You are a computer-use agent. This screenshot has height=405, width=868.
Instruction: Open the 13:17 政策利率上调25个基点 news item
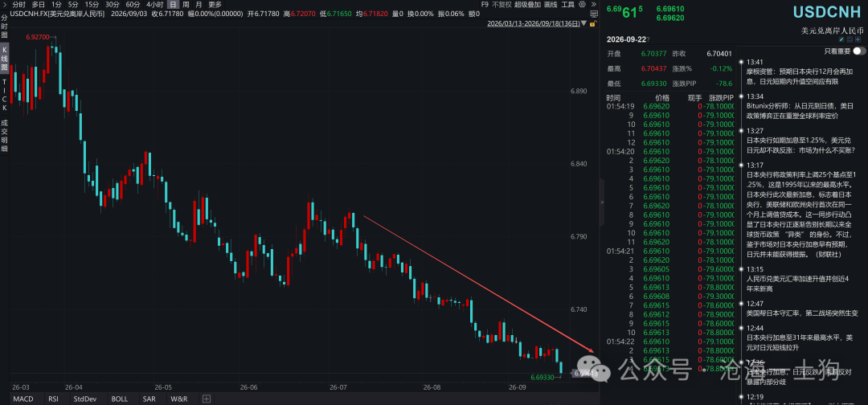(x=800, y=210)
